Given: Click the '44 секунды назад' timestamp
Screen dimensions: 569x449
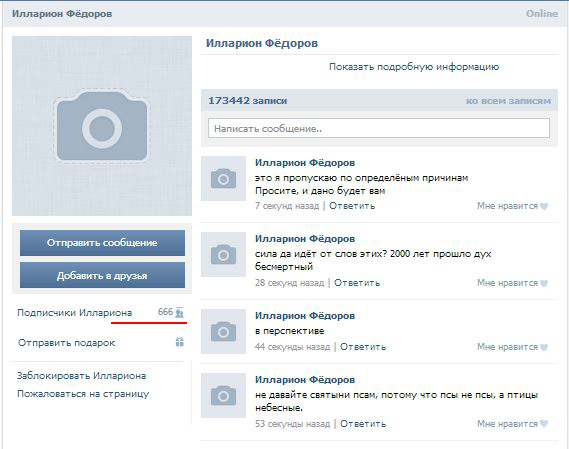Looking at the screenshot, I should click(x=292, y=347).
